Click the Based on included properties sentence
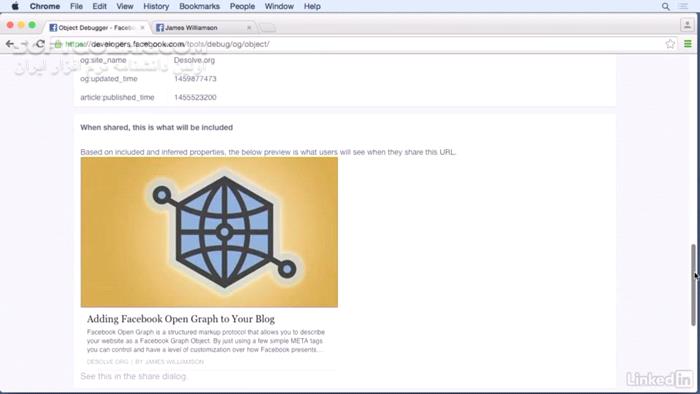This screenshot has width=700, height=394. pyautogui.click(x=268, y=152)
